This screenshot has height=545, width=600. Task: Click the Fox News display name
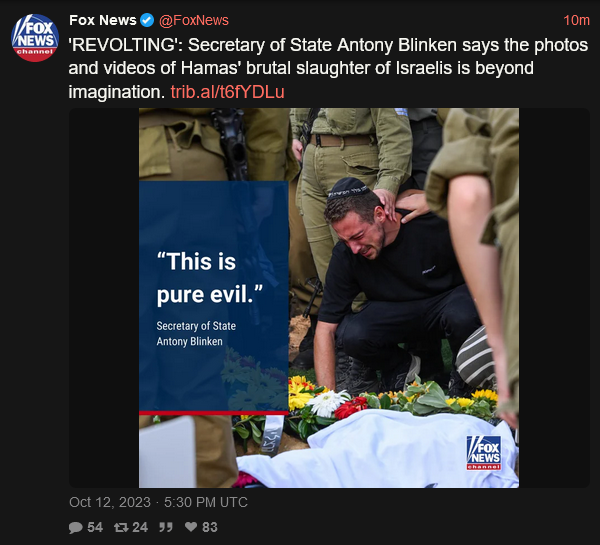pyautogui.click(x=103, y=20)
